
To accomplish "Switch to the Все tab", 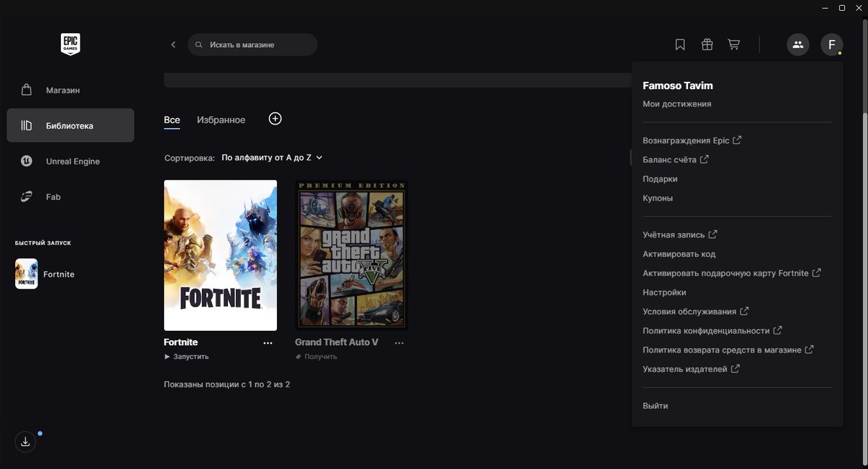I will (x=171, y=120).
